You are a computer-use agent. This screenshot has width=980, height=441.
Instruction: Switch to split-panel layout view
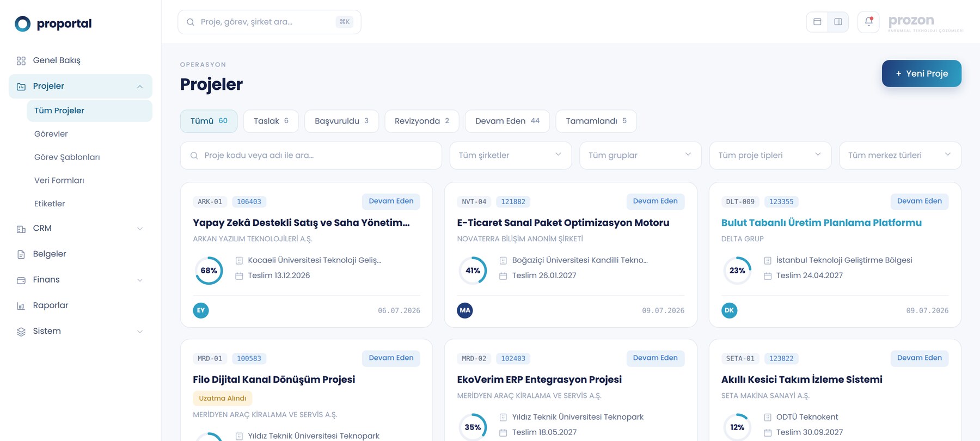[x=838, y=22]
